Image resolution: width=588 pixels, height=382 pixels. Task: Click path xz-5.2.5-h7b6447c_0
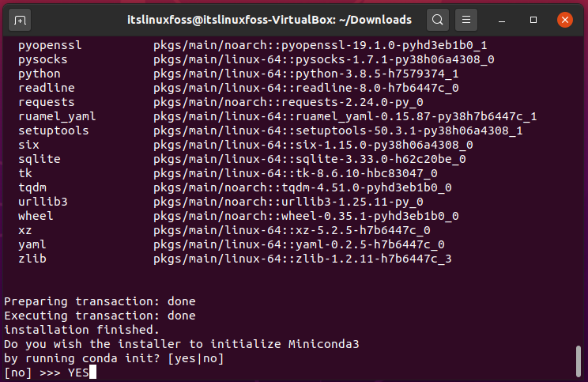363,230
